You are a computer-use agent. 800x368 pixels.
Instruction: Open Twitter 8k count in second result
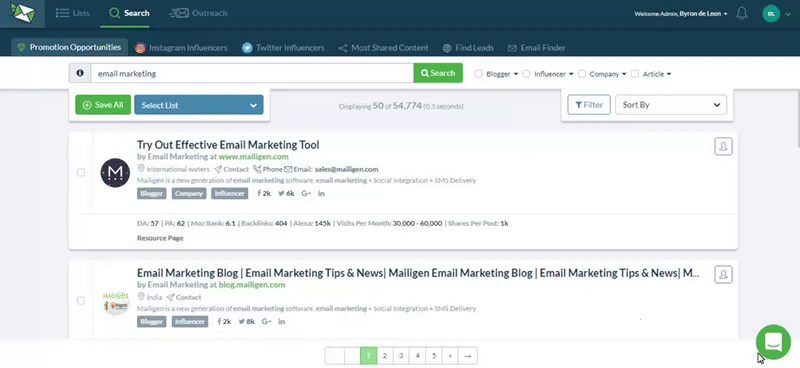pyautogui.click(x=246, y=322)
